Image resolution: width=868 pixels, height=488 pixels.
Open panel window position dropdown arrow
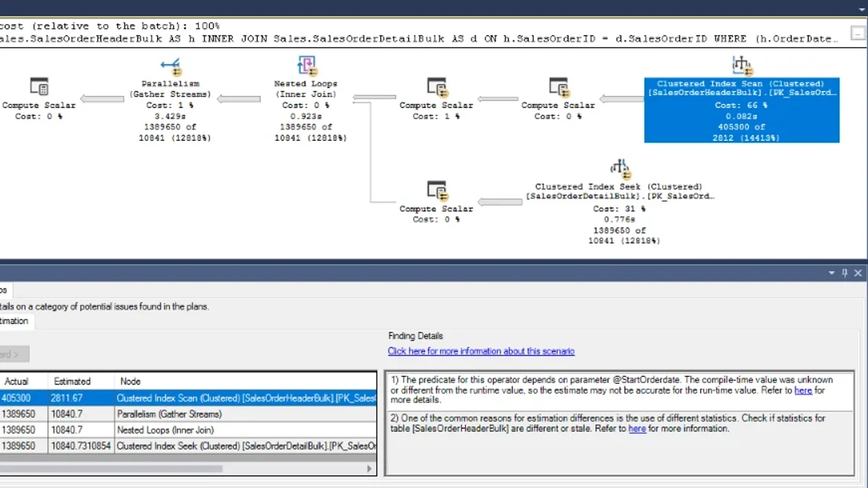[831, 273]
